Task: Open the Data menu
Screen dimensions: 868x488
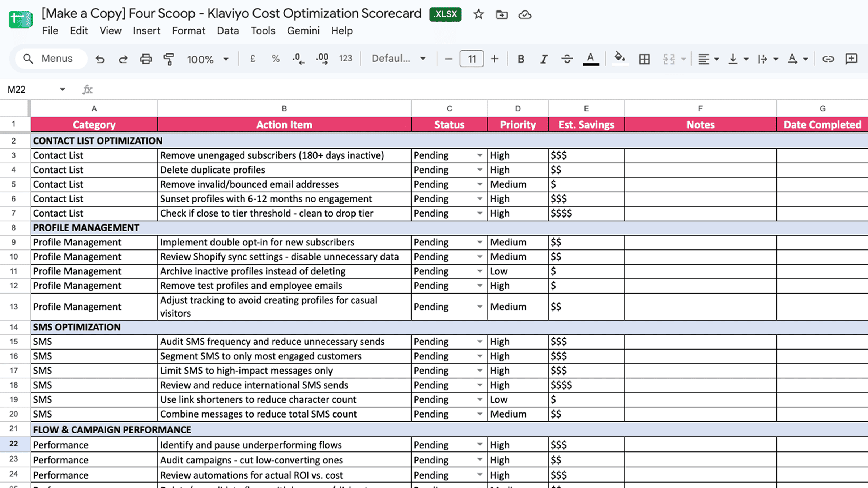Action: (228, 31)
